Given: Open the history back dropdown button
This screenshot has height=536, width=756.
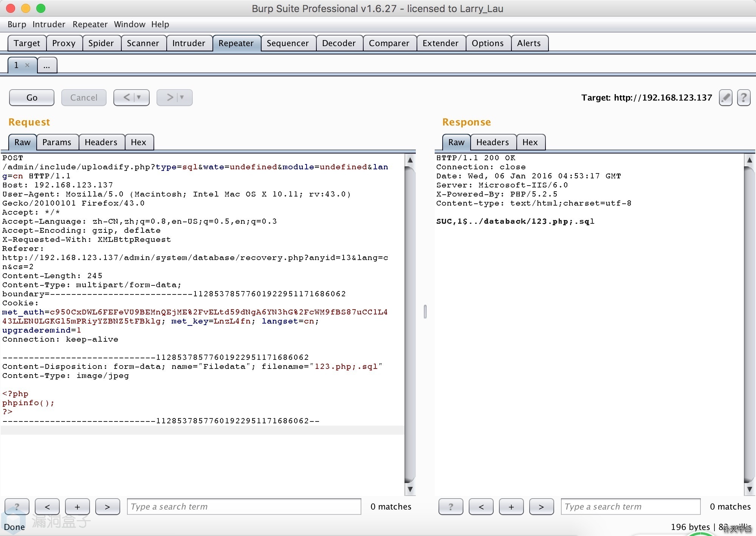Looking at the screenshot, I should click(132, 98).
